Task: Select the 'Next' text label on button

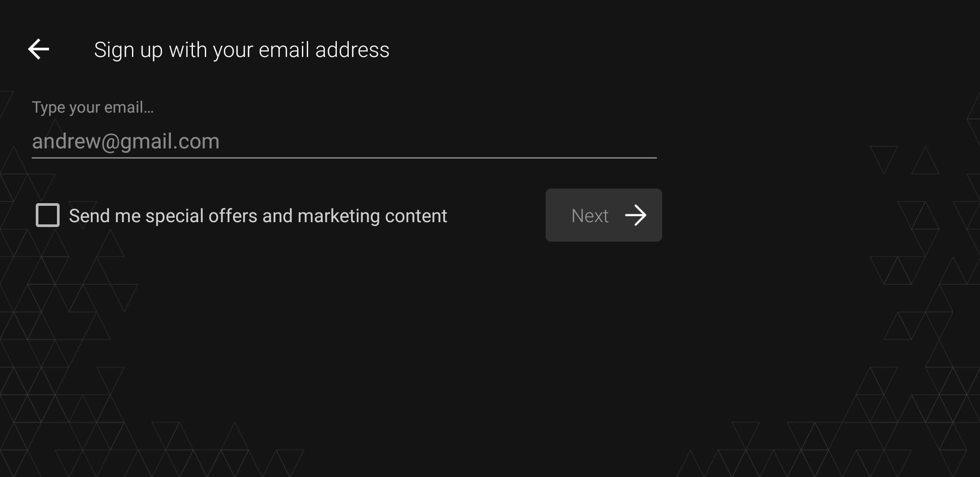Action: [x=590, y=216]
